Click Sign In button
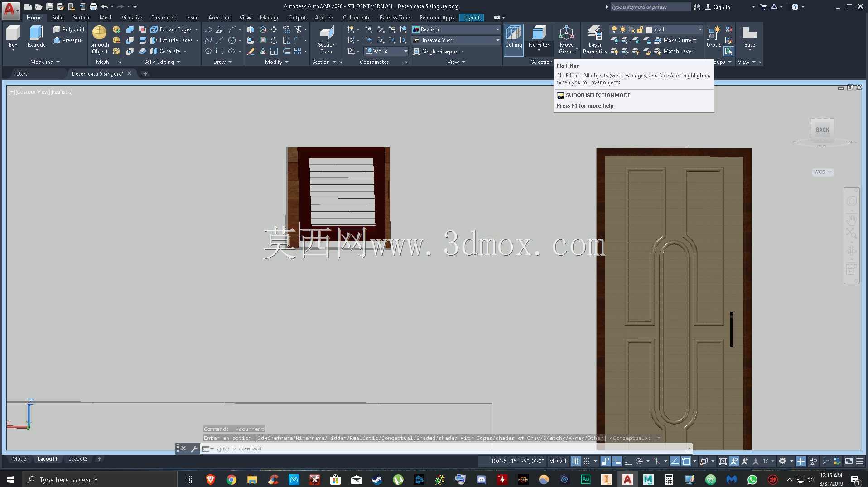Image resolution: width=868 pixels, height=487 pixels. 718,7
